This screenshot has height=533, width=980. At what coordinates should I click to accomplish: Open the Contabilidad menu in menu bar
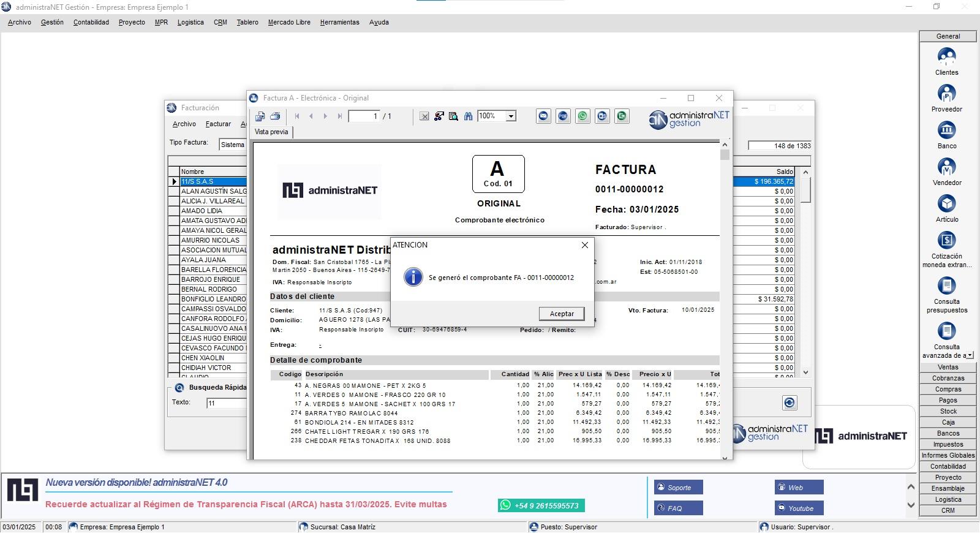click(x=91, y=22)
